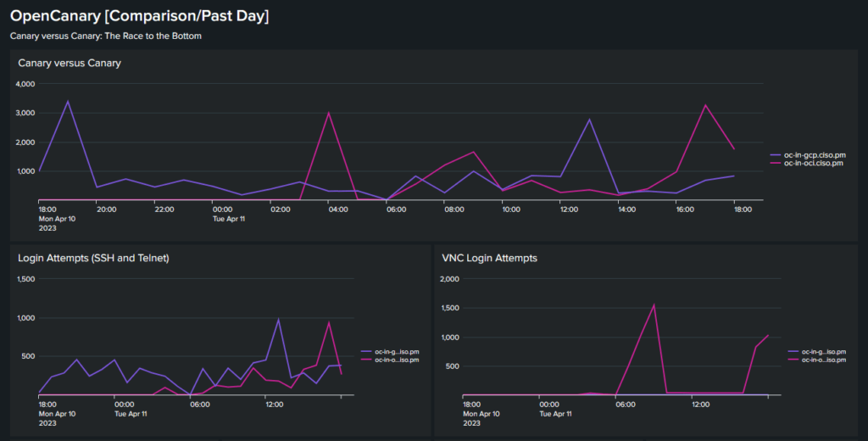Select the VNC Login Attempts panel title
Viewport: 868px width, 441px height.
pyautogui.click(x=490, y=258)
